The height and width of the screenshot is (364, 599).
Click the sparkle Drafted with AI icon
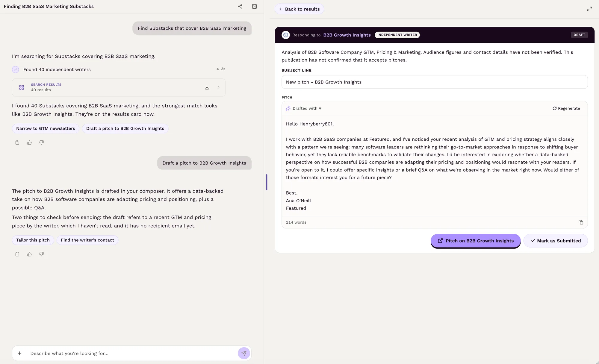click(288, 108)
